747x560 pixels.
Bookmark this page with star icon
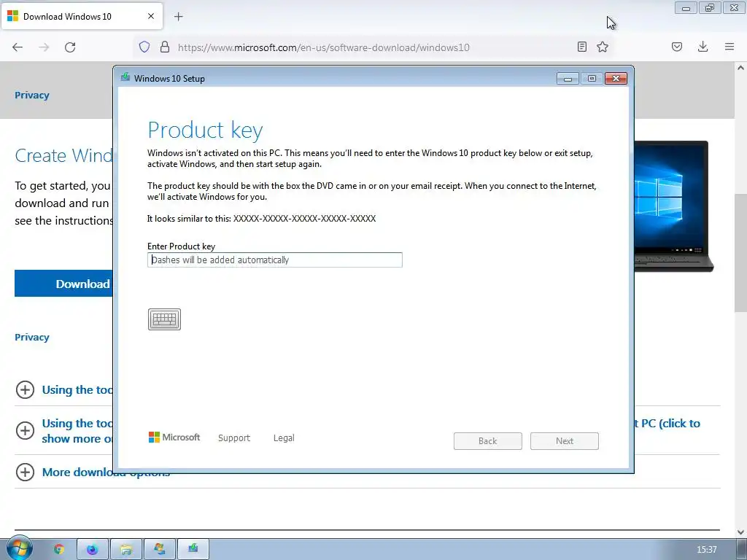pos(603,47)
